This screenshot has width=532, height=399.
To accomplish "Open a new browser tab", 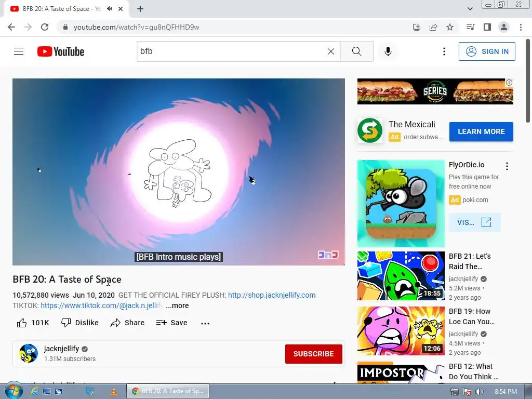I will pyautogui.click(x=140, y=9).
